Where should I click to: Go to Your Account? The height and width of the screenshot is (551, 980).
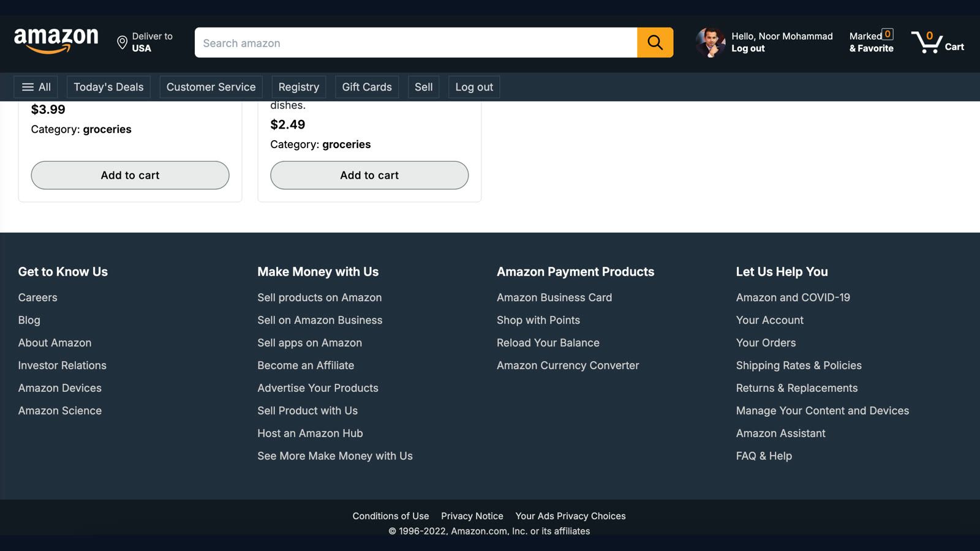tap(769, 320)
